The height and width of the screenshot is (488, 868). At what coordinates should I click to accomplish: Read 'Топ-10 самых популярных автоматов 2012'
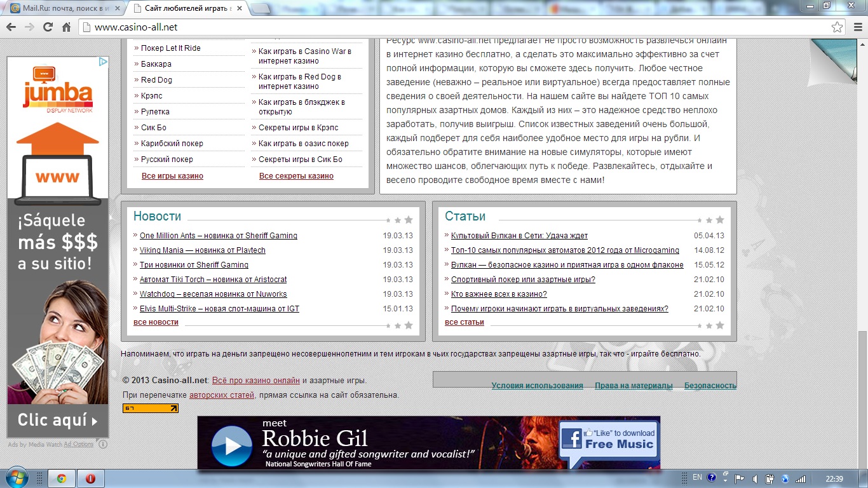click(x=565, y=250)
